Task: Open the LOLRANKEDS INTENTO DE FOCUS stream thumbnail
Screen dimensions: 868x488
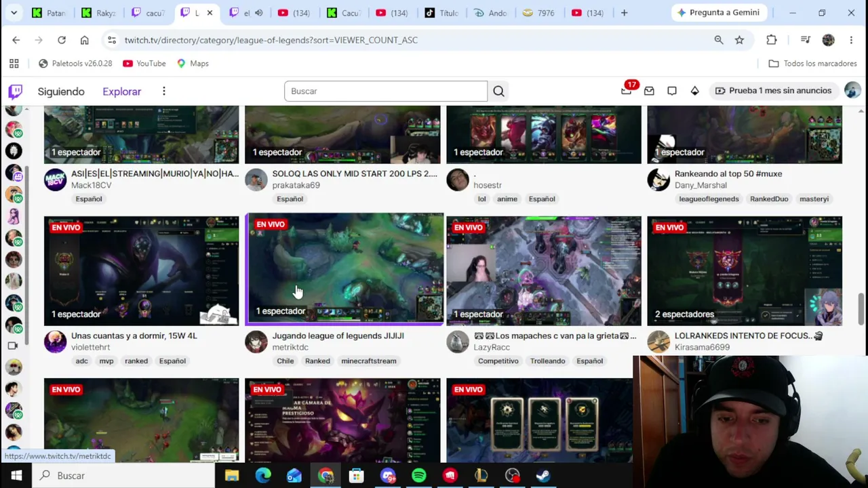Action: point(745,271)
